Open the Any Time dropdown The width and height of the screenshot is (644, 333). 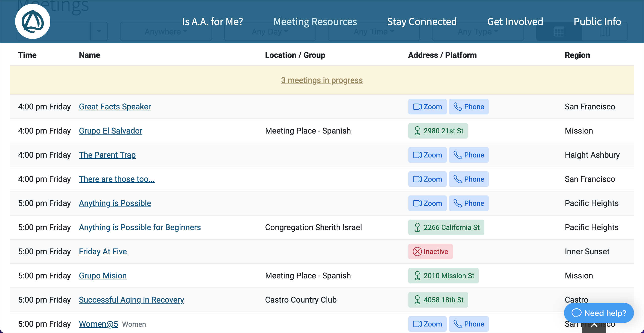[373, 31]
